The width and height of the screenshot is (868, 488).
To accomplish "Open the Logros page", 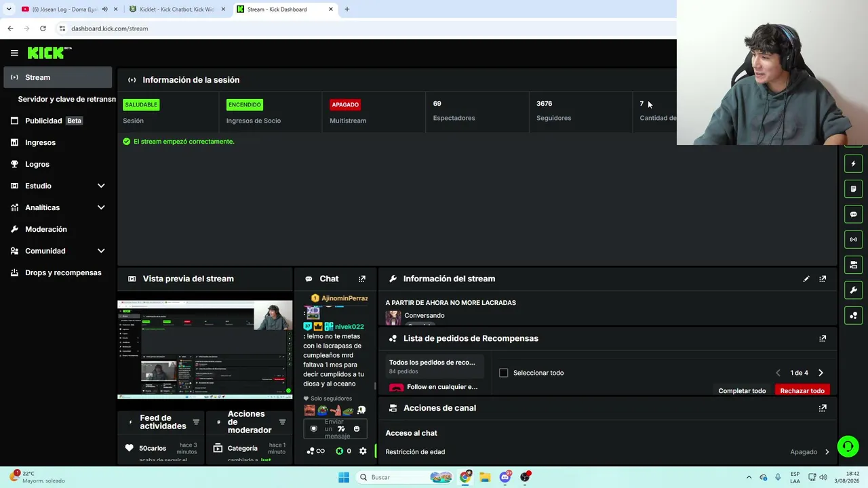I will [x=58, y=164].
